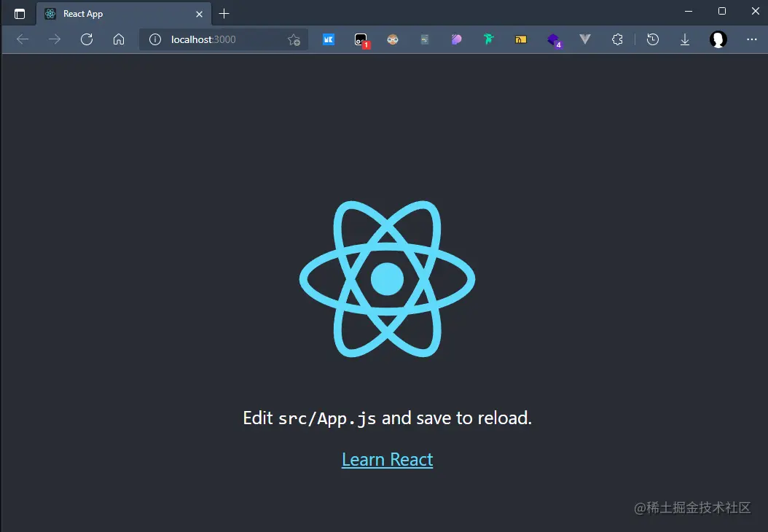Click the spinning React logo
The height and width of the screenshot is (532, 768).
pyautogui.click(x=387, y=278)
